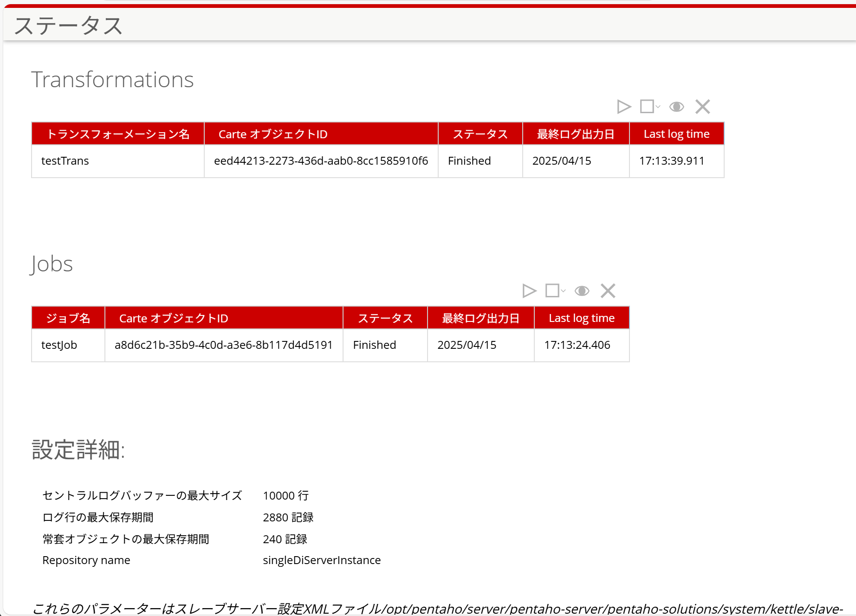Click Carte ID eed44213-2273-436d-aab0-8cc1585910f6
The height and width of the screenshot is (616, 856).
[321, 161]
